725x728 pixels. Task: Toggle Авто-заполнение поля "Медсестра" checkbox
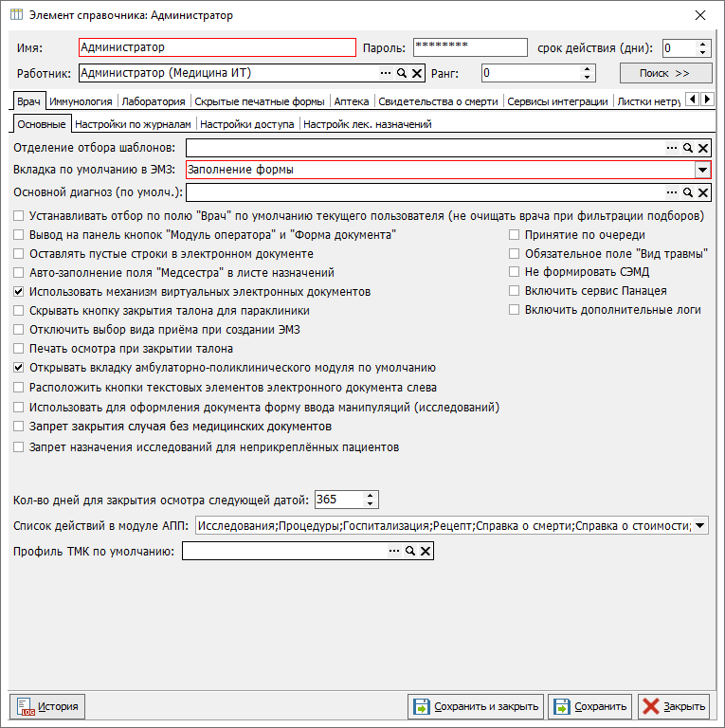pyautogui.click(x=19, y=273)
